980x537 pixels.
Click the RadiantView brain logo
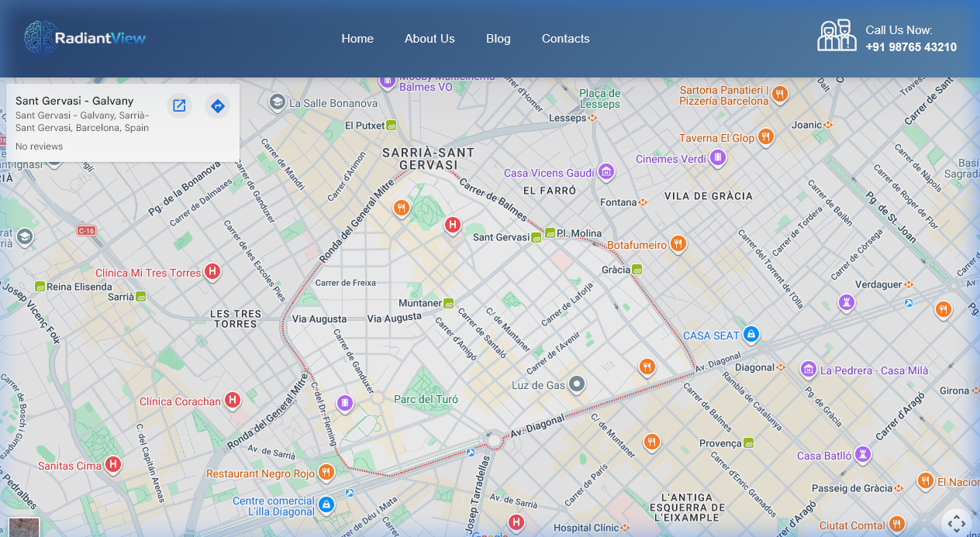pos(85,38)
